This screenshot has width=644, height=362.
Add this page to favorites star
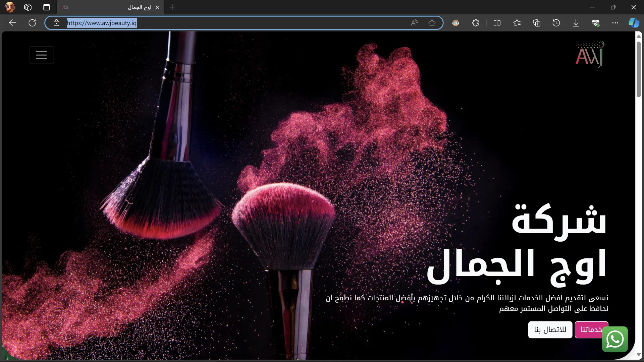(x=432, y=23)
